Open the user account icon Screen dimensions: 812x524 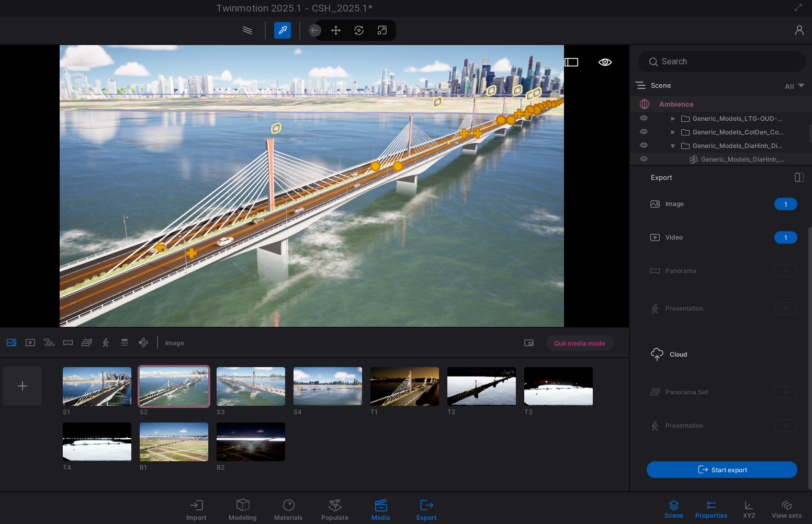click(x=799, y=30)
